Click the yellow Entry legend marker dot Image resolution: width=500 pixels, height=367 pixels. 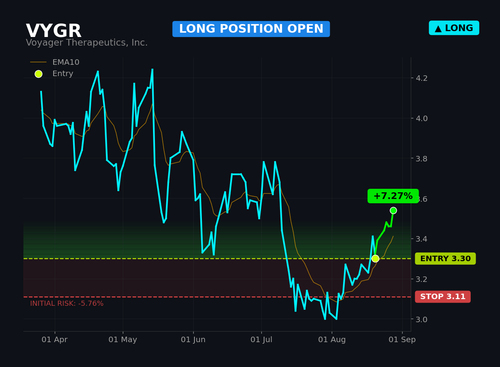(39, 74)
